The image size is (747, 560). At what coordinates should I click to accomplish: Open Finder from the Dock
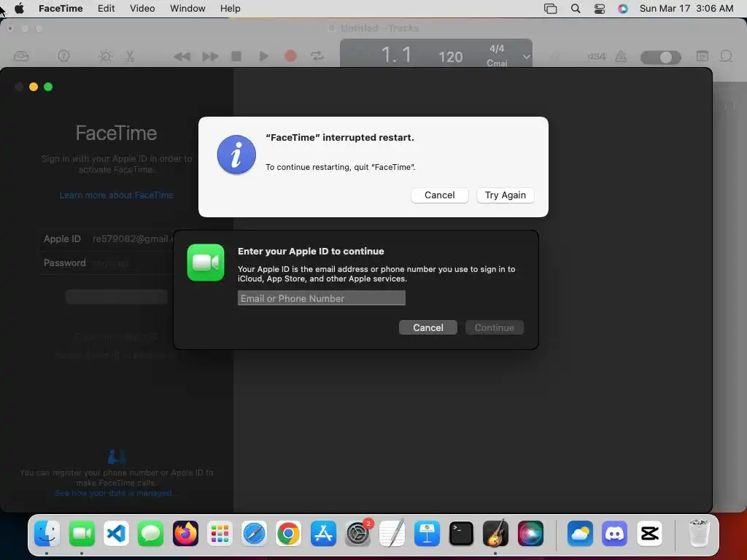[47, 533]
